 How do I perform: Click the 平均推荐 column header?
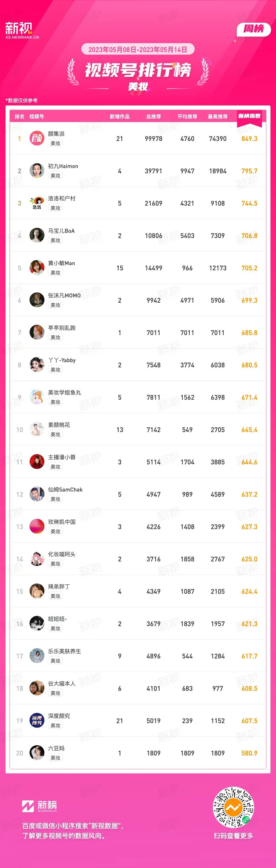click(x=187, y=117)
